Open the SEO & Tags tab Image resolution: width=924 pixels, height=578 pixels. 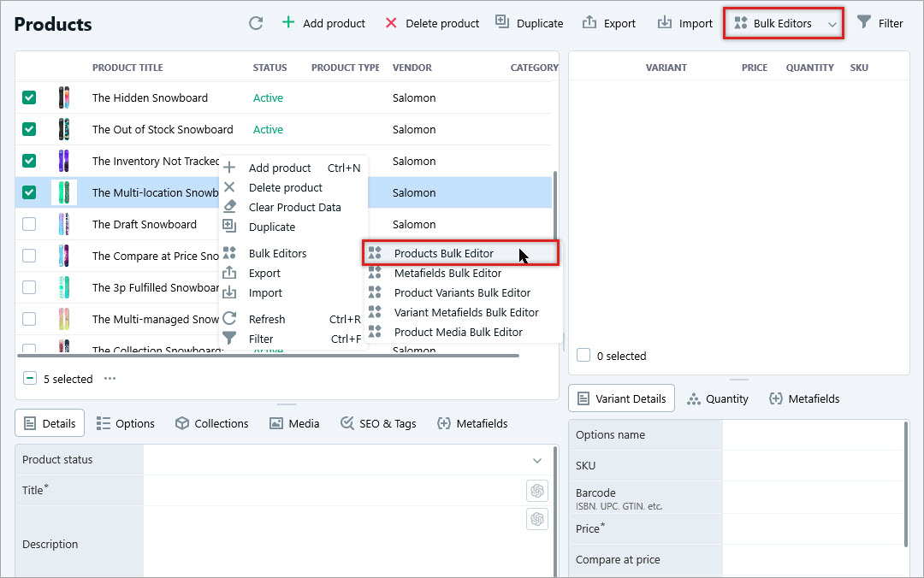coord(378,423)
